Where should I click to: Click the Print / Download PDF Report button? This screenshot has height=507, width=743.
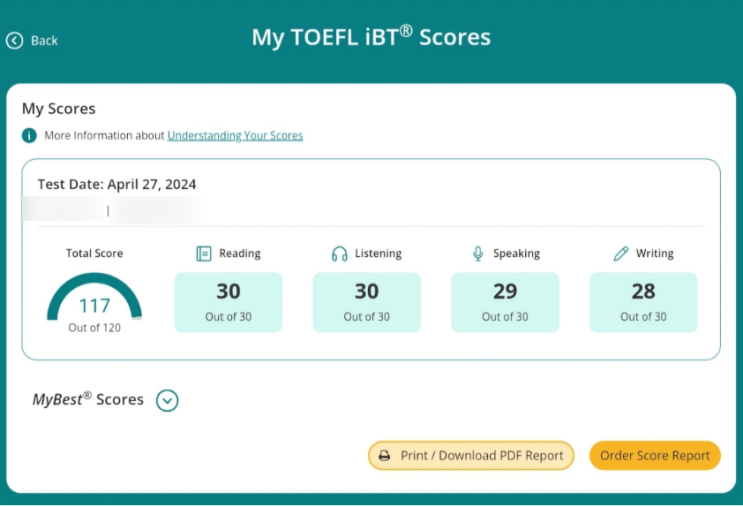471,455
